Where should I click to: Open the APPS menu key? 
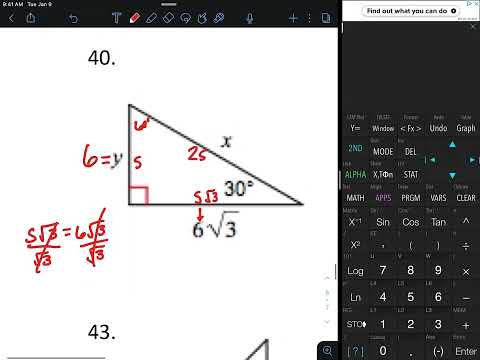(x=383, y=198)
